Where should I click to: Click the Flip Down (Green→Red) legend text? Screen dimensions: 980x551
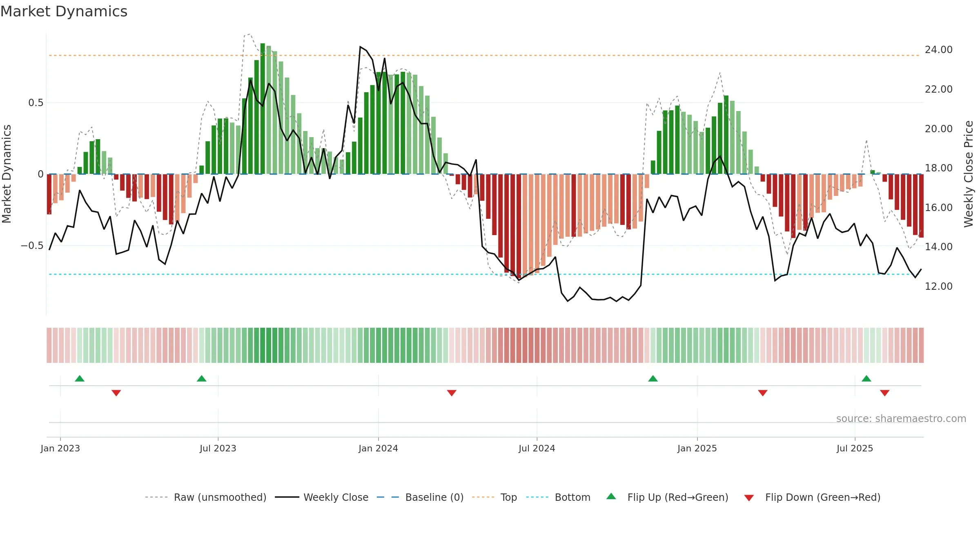(823, 497)
